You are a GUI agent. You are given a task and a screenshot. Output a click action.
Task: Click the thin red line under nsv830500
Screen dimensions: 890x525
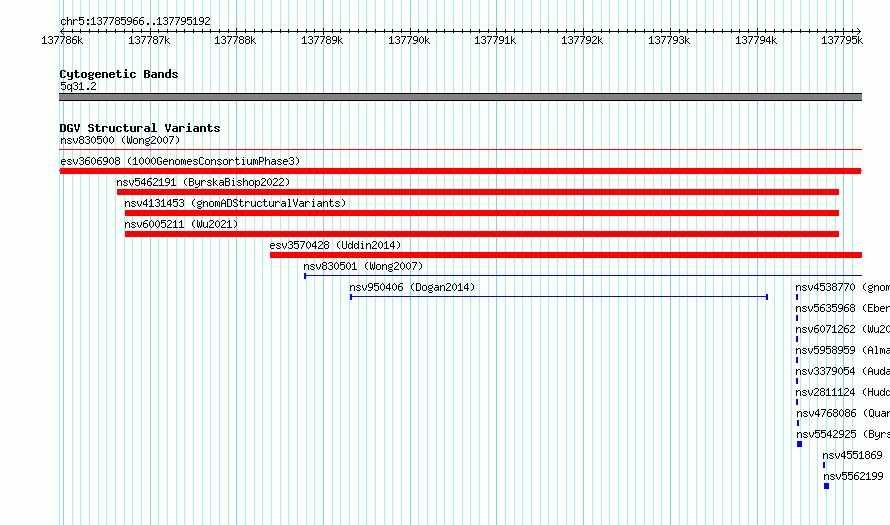(460, 150)
